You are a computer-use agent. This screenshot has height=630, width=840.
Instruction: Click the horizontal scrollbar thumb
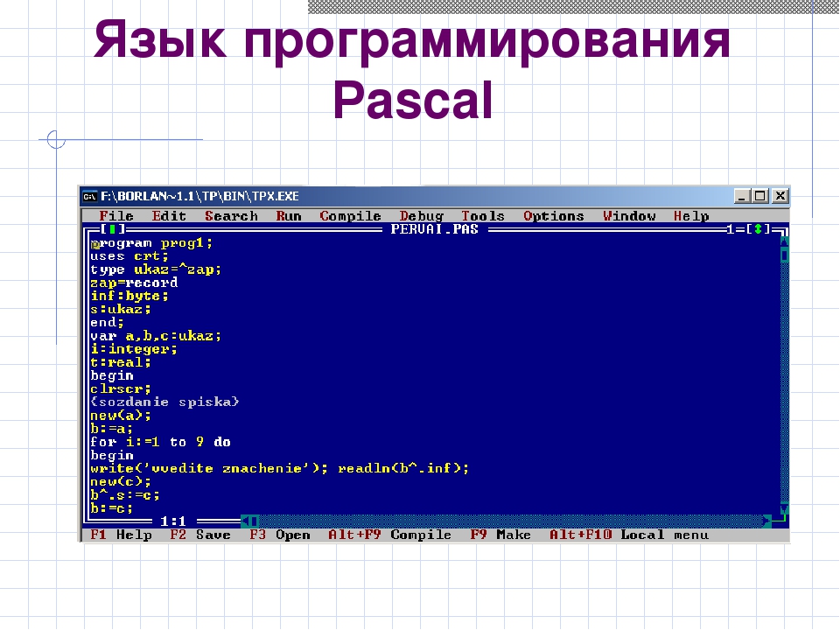tap(254, 520)
